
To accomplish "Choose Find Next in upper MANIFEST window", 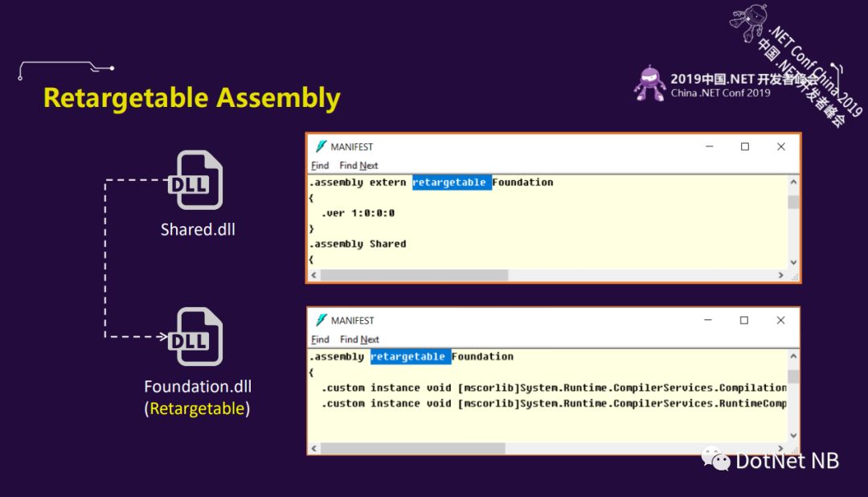I will (x=358, y=165).
